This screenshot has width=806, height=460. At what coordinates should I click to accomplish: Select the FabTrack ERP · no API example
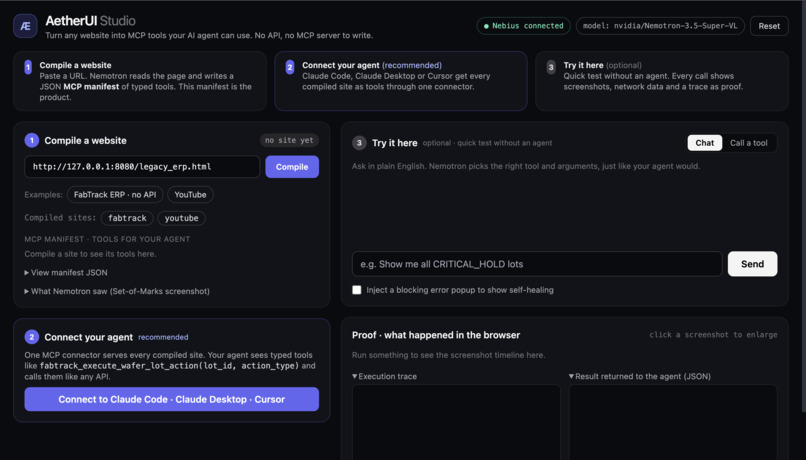pyautogui.click(x=115, y=195)
